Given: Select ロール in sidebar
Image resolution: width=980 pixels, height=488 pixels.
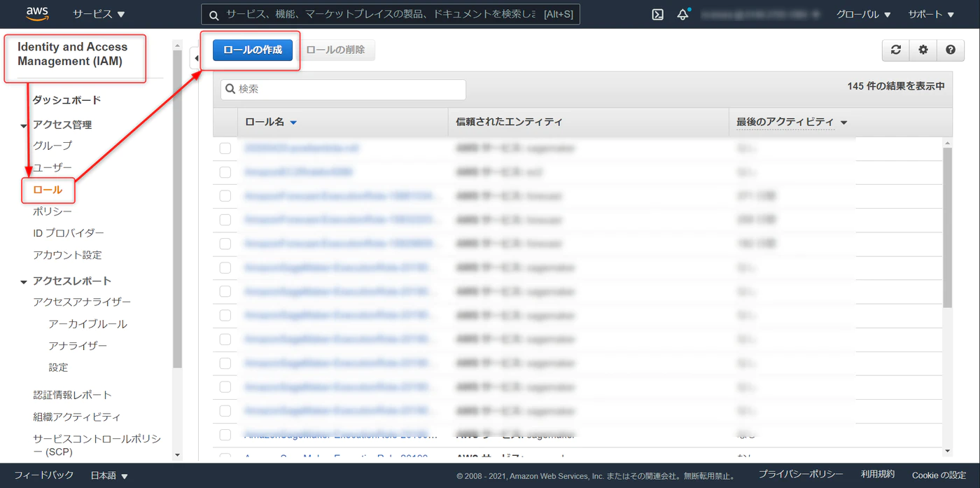Looking at the screenshot, I should click(x=48, y=190).
